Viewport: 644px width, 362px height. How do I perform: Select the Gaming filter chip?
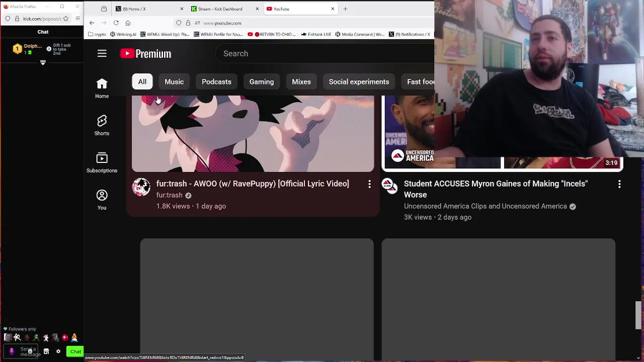click(262, 82)
